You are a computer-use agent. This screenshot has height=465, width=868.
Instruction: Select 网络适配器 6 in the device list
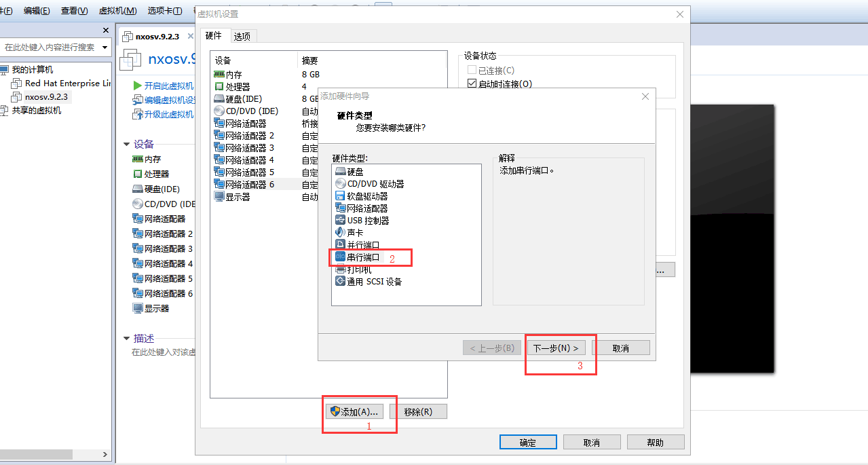(x=246, y=184)
